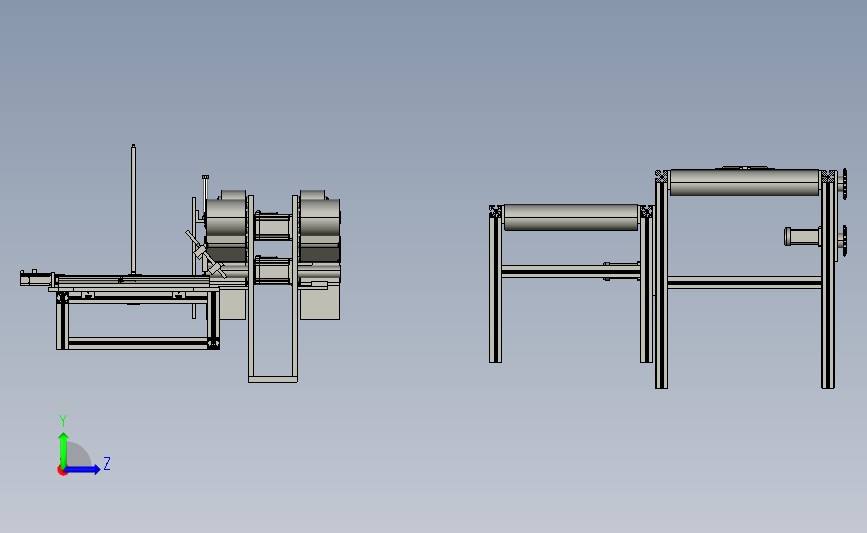Select the diagonal lever beside the left drum
The image size is (867, 533).
[x=205, y=254]
